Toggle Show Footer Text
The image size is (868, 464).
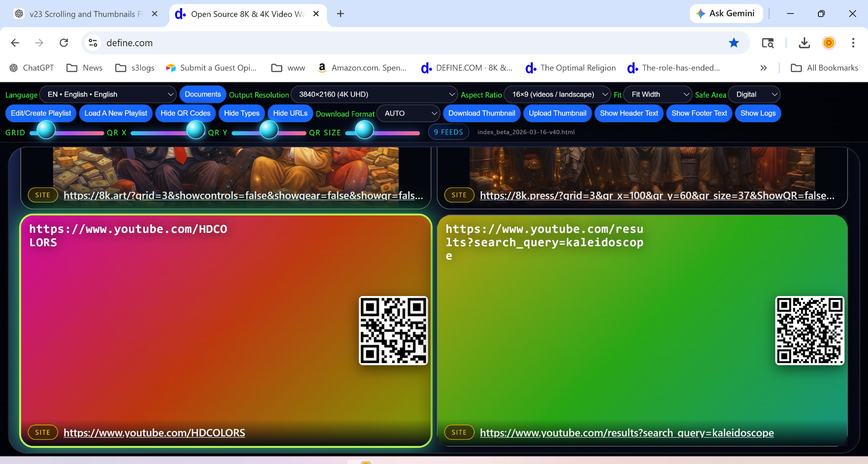coord(699,113)
